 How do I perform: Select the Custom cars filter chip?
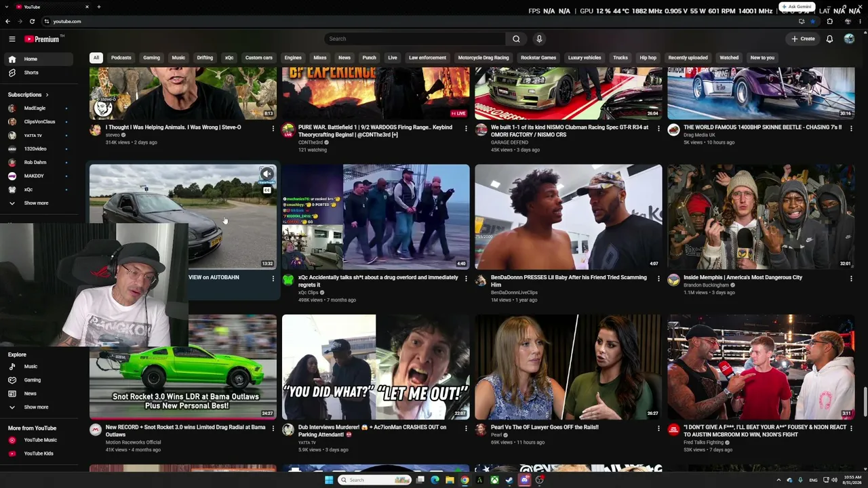coord(259,58)
